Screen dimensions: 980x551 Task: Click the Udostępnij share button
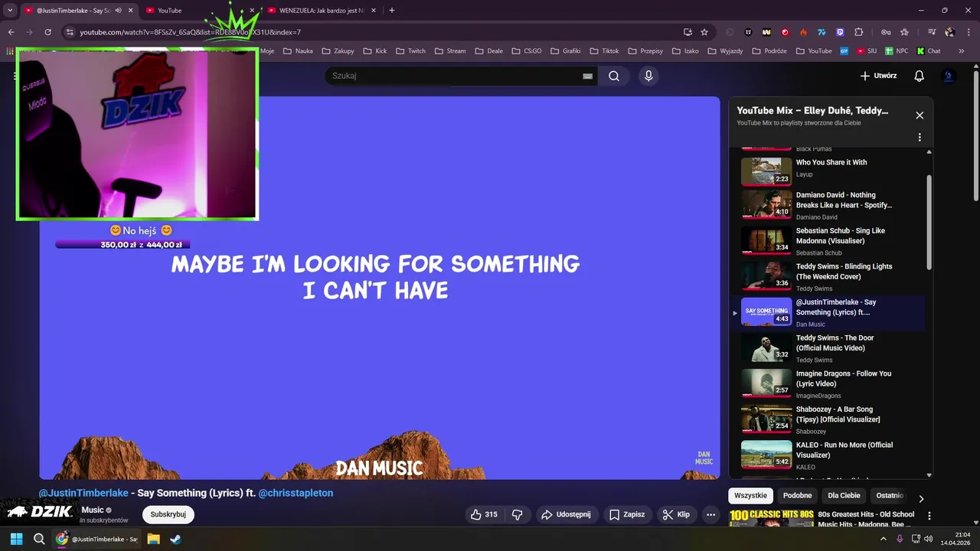(566, 514)
